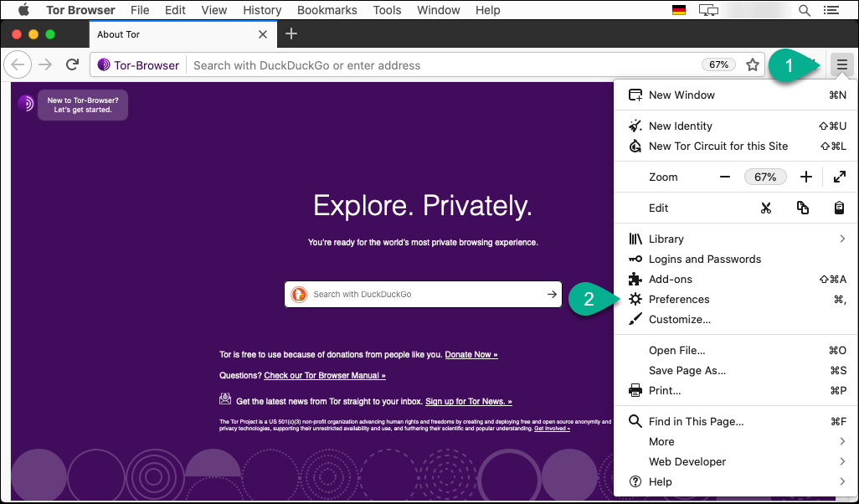Click the Tor onion icon in address bar
859x504 pixels.
tap(105, 64)
